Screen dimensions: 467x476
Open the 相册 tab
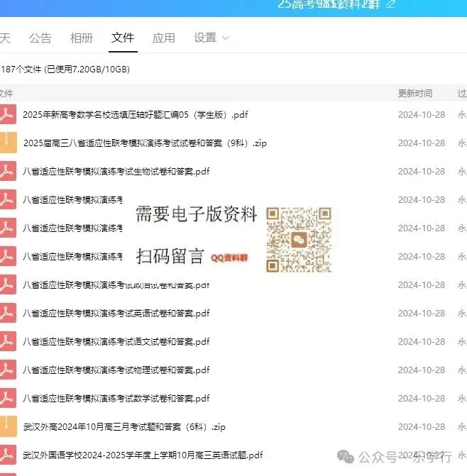click(x=82, y=38)
